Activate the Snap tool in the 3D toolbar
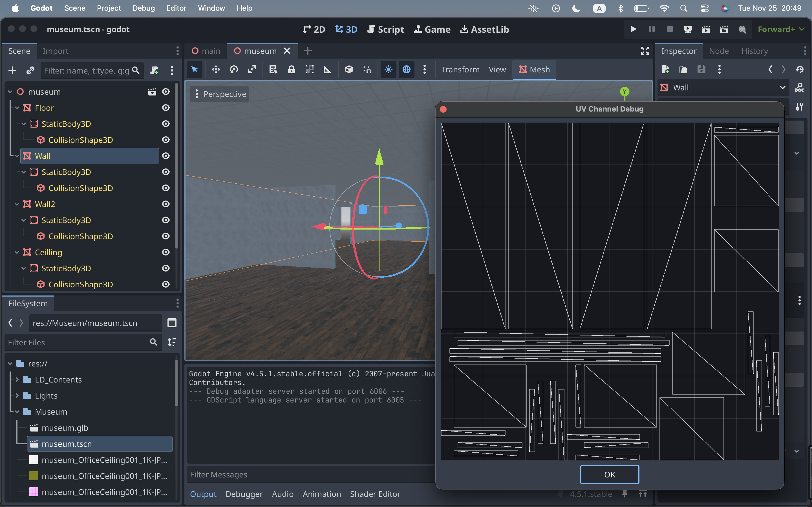Viewport: 812px width, 507px height. click(367, 69)
